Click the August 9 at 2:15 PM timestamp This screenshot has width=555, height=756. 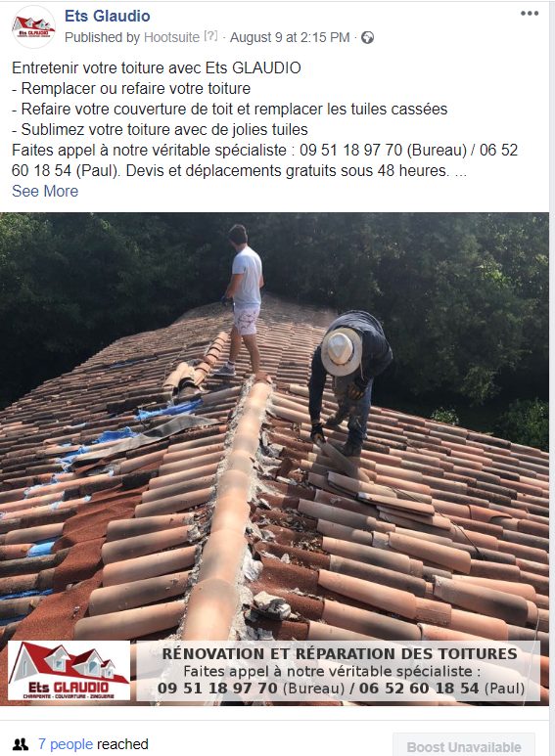point(290,37)
